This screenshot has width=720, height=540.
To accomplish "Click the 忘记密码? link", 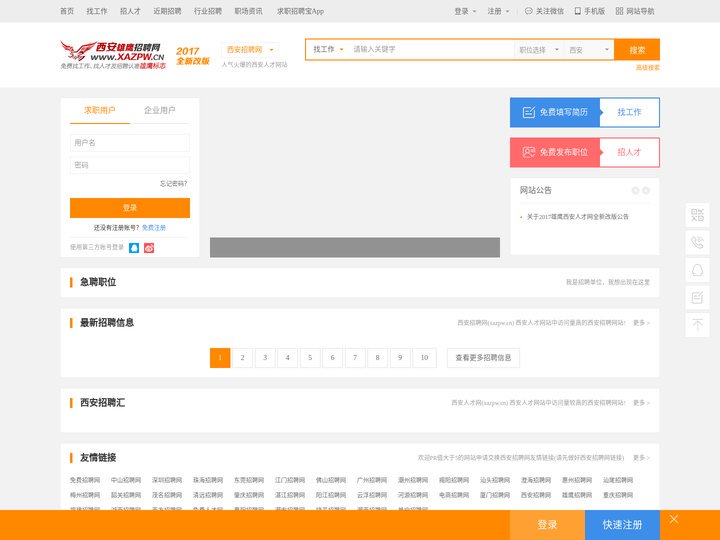I will click(174, 184).
